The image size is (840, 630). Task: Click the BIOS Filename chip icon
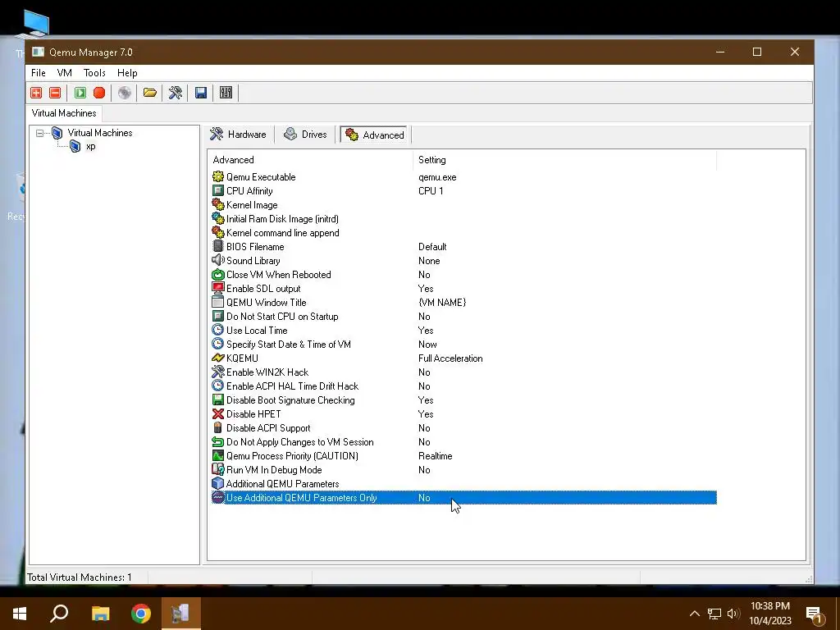click(x=218, y=246)
